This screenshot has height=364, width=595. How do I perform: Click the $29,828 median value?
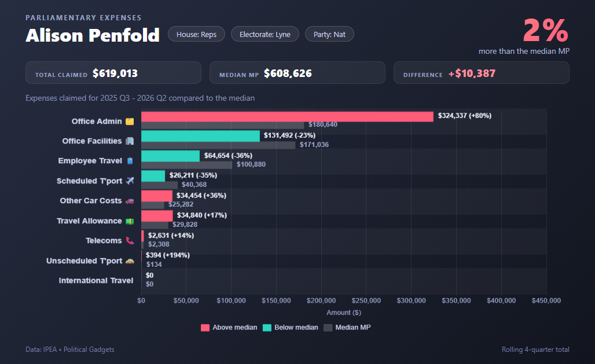coord(185,225)
